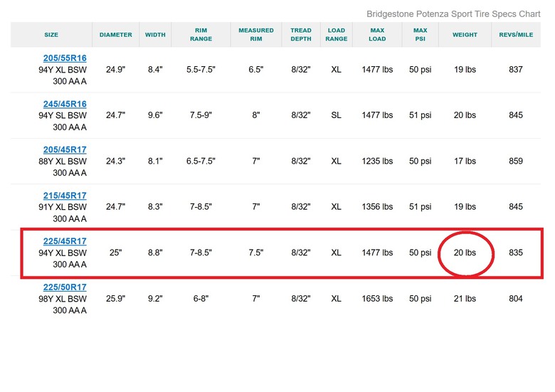Select the 837 revs/mile cell
The width and height of the screenshot is (555, 392).
coord(516,70)
